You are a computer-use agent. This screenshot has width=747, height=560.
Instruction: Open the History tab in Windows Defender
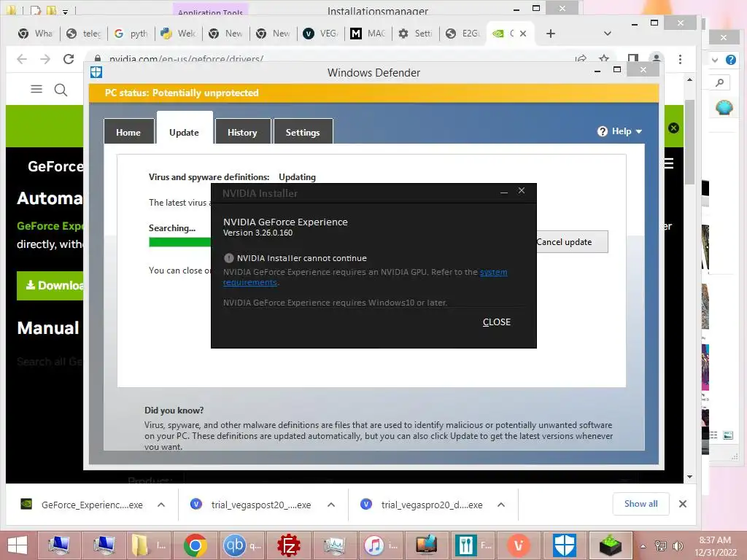(x=242, y=132)
